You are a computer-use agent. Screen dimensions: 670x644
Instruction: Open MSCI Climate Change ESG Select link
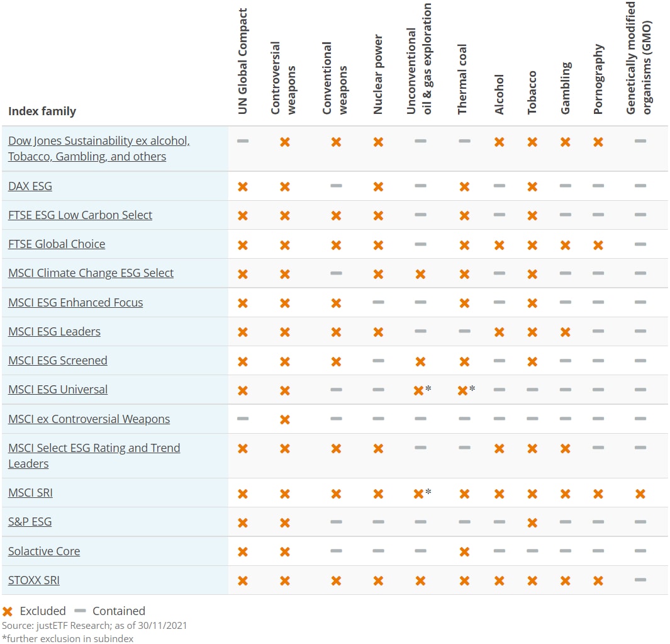click(91, 273)
